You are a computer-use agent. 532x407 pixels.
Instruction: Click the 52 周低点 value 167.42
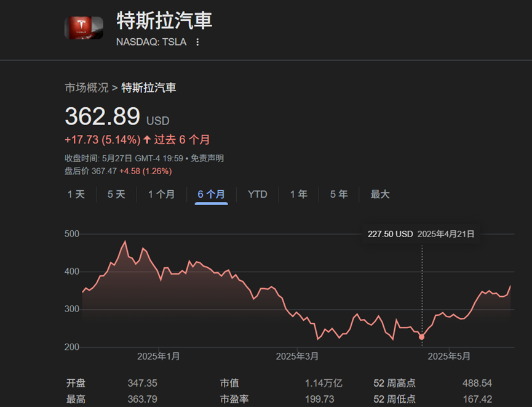click(477, 399)
